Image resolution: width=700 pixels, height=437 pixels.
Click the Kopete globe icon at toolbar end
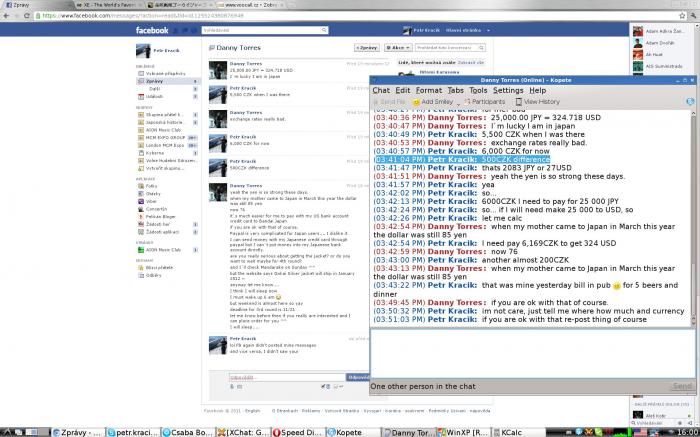(690, 102)
